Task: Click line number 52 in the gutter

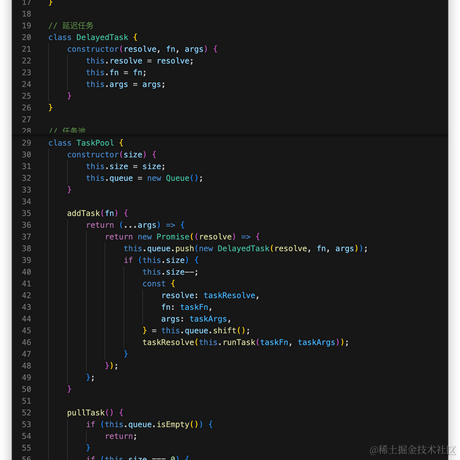Action: (27, 413)
